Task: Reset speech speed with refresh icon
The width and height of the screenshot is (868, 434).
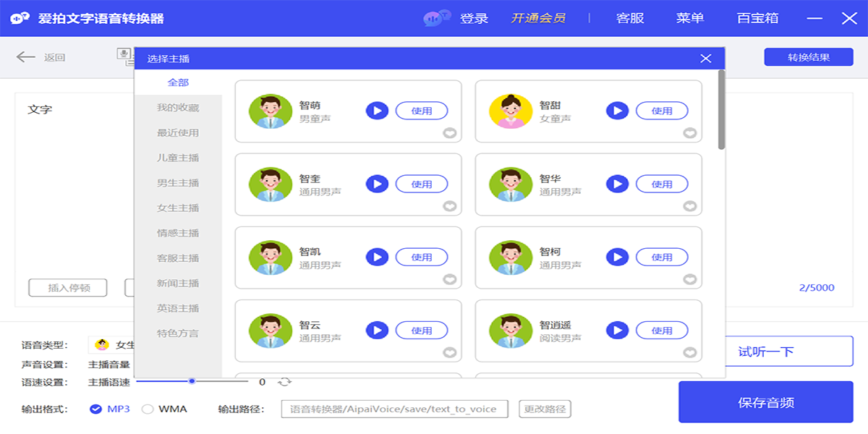Action: coord(285,382)
